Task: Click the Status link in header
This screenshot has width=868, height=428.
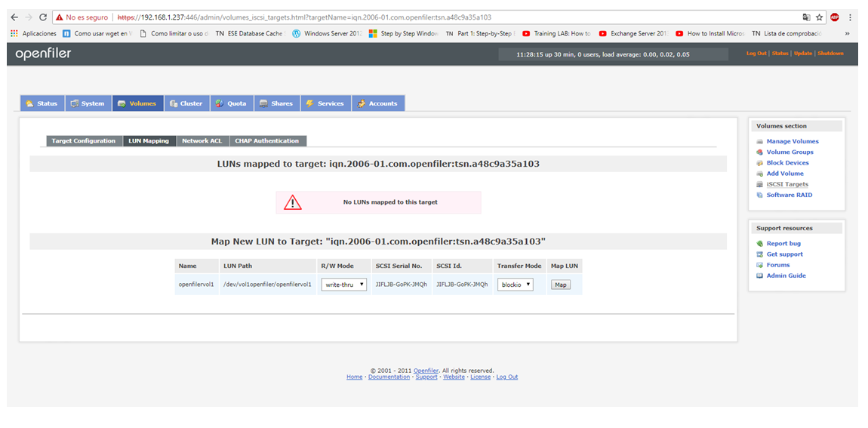Action: click(780, 54)
